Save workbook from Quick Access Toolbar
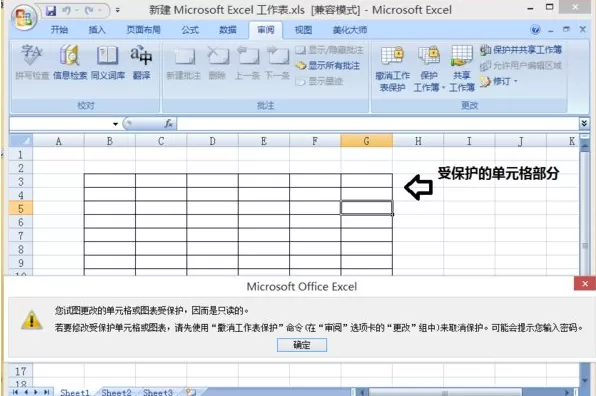Viewport: 596px width, 396px height. [51, 11]
